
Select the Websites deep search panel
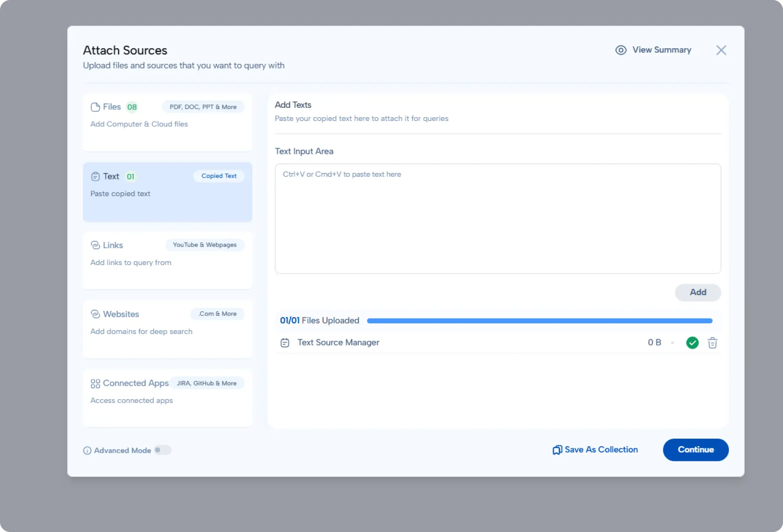[167, 330]
